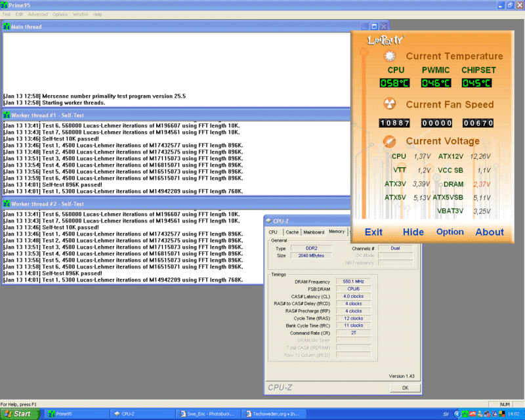
Task: Click the disconnected network tray icon
Action: (487, 414)
